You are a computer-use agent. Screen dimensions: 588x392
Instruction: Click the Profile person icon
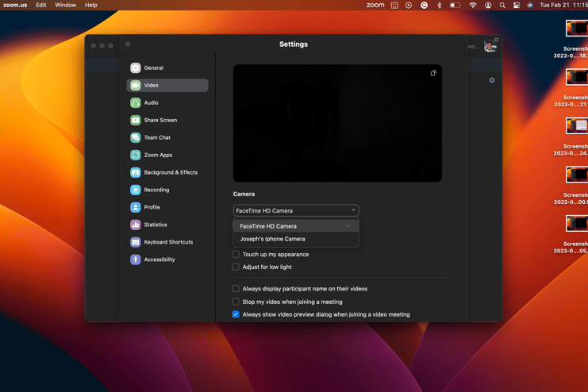136,207
